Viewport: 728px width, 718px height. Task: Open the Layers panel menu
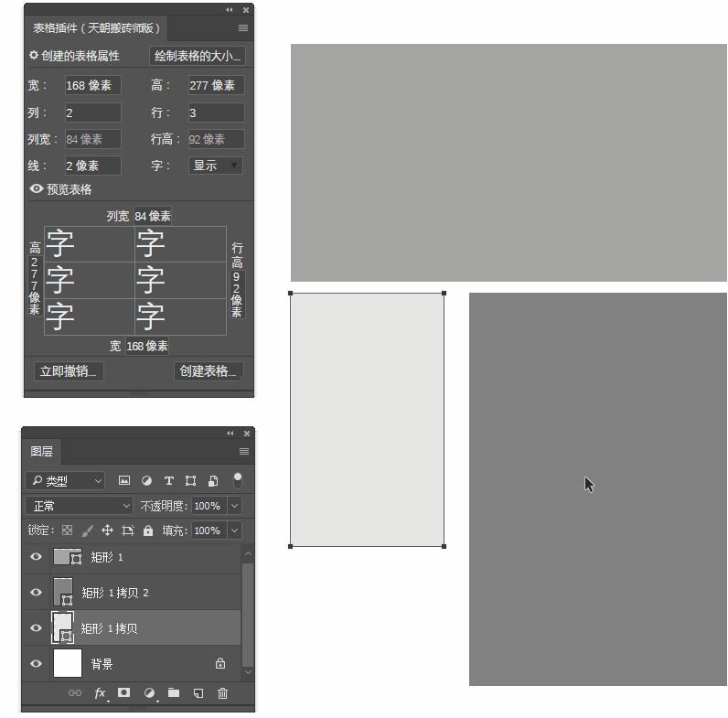[244, 452]
